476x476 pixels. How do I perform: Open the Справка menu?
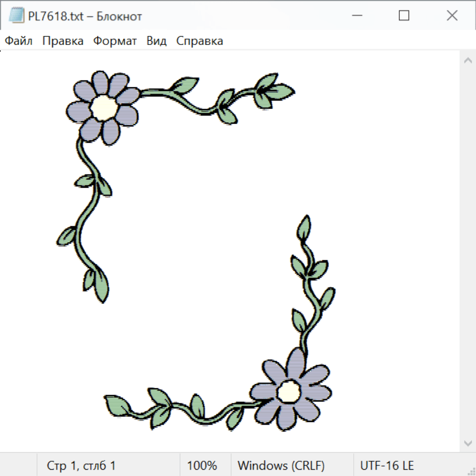click(x=199, y=41)
